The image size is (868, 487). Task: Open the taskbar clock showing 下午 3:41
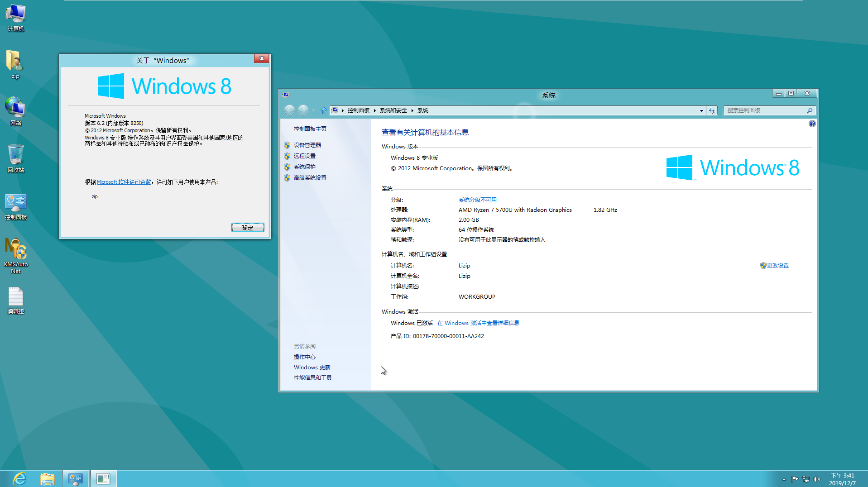(x=843, y=479)
